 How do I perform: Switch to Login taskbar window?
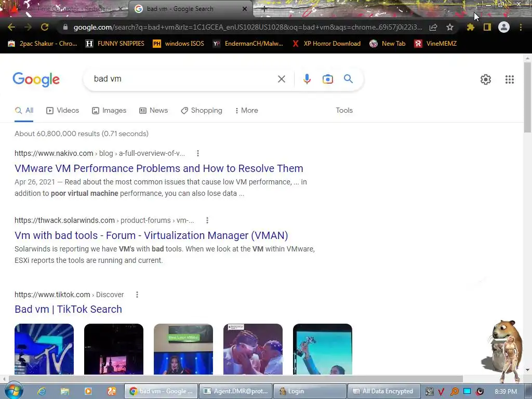click(x=310, y=391)
